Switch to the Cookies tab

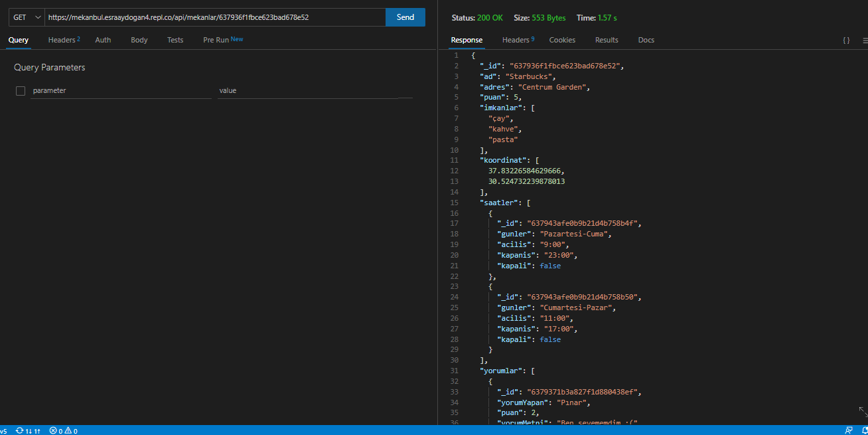(x=562, y=40)
